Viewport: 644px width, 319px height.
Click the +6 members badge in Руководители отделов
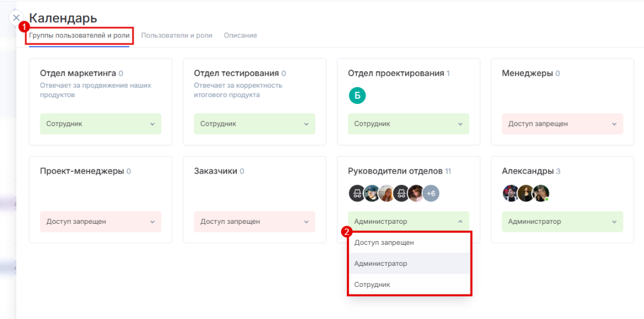[431, 193]
